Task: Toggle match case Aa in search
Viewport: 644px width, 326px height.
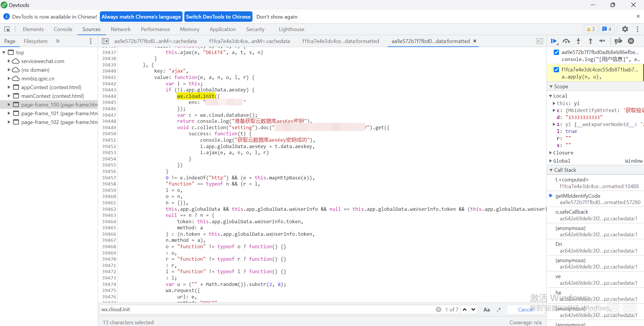Action: [487, 310]
